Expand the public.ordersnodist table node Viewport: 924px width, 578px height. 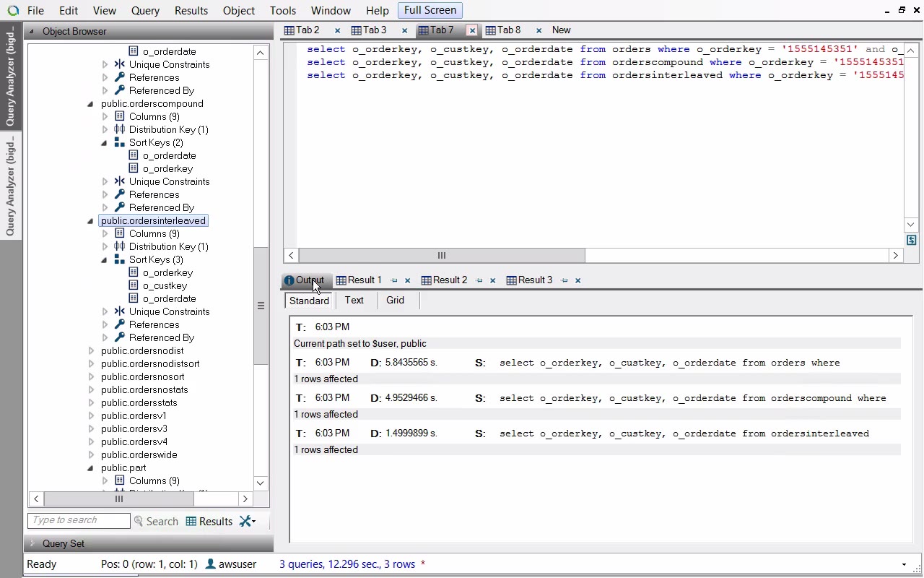pos(91,351)
